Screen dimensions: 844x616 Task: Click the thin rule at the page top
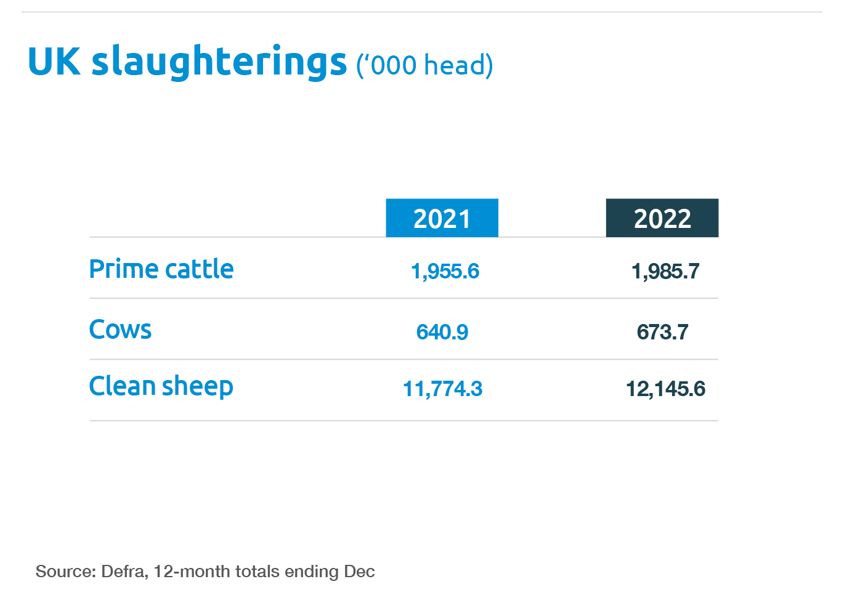[422, 12]
